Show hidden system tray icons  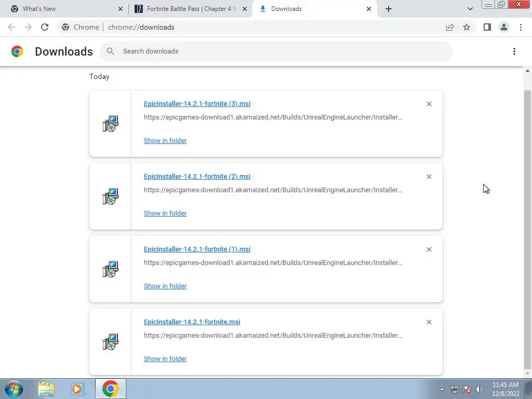[x=442, y=389]
